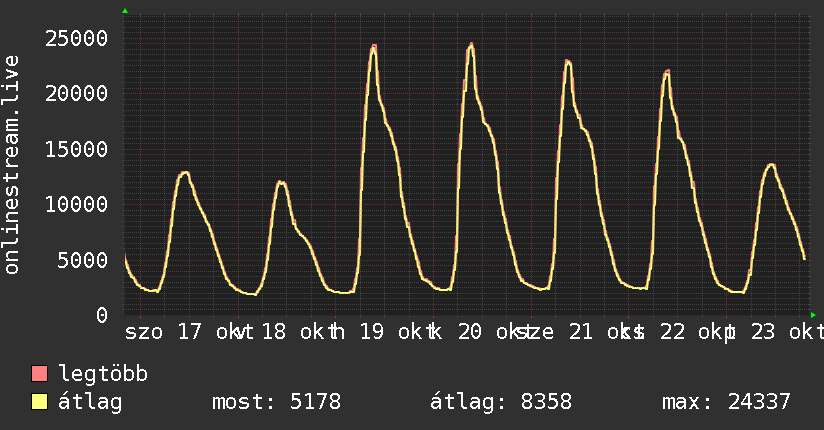Click the yellow átlag legend swatch
Viewport: 824px width, 430px height.
coord(39,402)
